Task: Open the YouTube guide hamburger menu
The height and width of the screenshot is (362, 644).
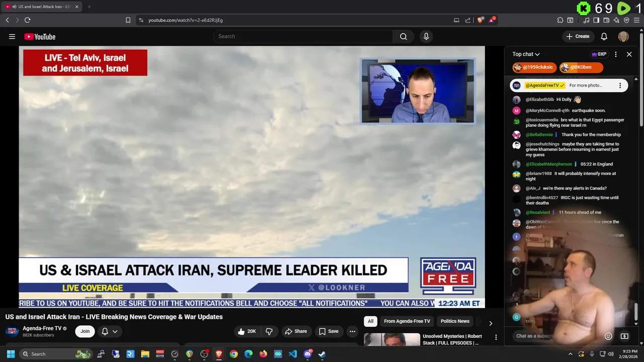Action: pyautogui.click(x=12, y=36)
